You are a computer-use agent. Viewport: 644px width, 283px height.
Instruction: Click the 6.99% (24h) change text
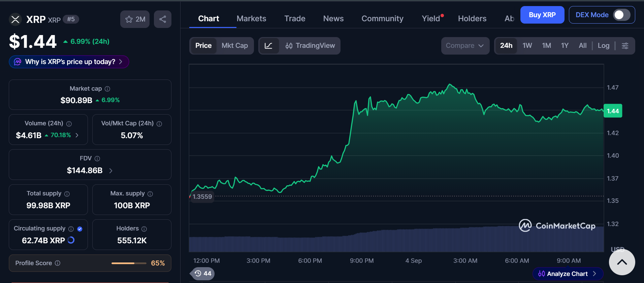[87, 41]
